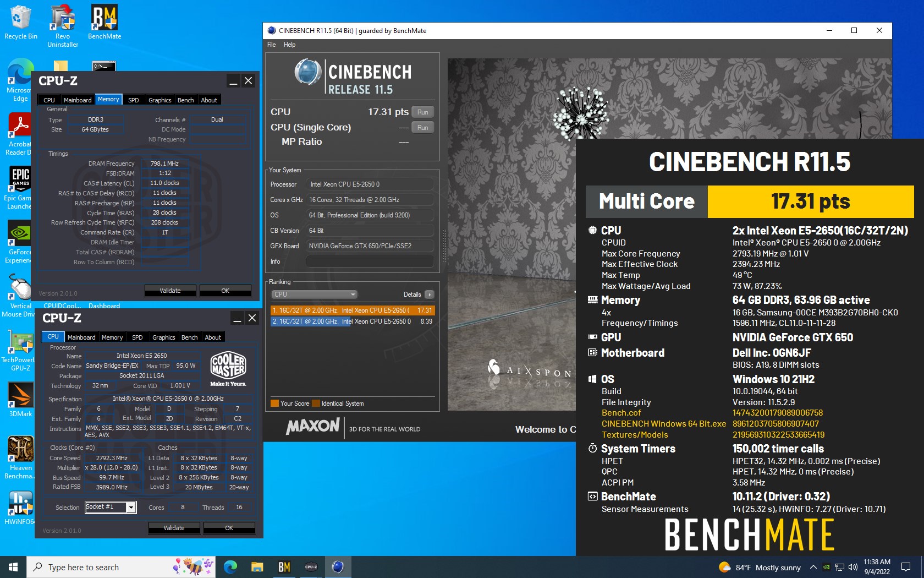This screenshot has width=924, height=578.
Task: Open Cinebench File menu
Action: pyautogui.click(x=272, y=45)
